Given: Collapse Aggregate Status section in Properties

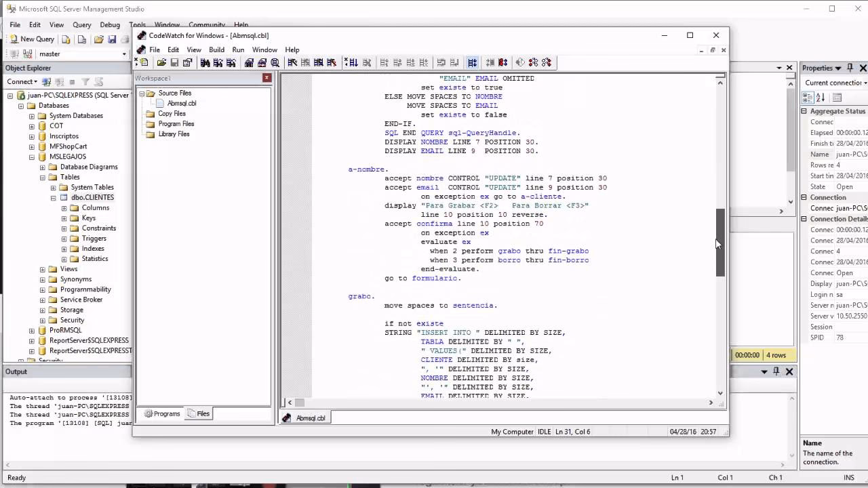Looking at the screenshot, I should point(804,111).
